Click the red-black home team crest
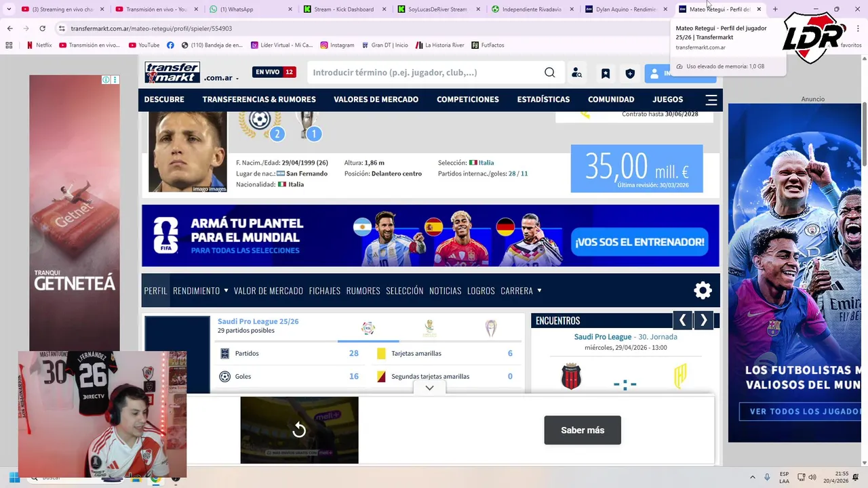Screen dimensions: 868x488 [571, 377]
